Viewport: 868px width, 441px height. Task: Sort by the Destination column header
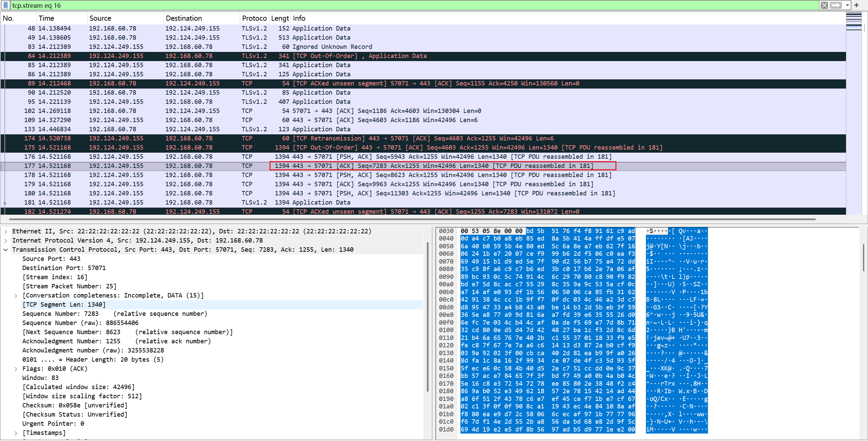click(202, 18)
